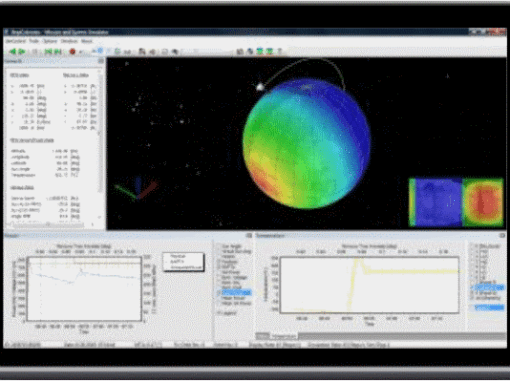
Task: Open the Tools menu
Action: pos(34,41)
